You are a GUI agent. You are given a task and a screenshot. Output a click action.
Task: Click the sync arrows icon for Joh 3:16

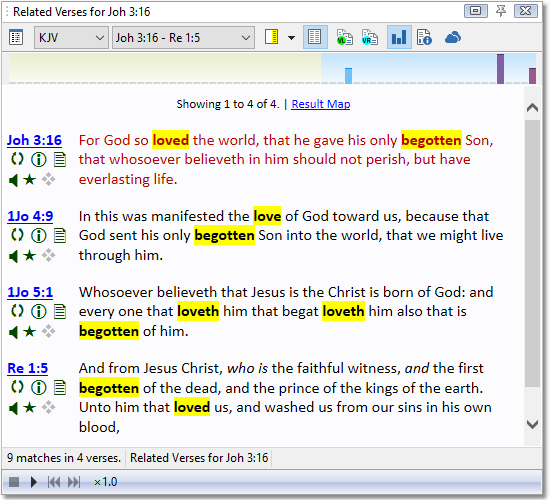coord(17,160)
